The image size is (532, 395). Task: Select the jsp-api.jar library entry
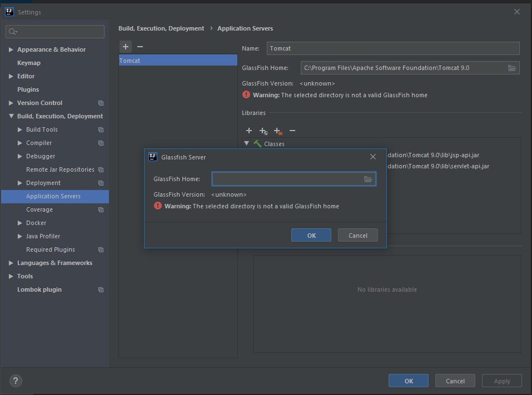[x=433, y=155]
